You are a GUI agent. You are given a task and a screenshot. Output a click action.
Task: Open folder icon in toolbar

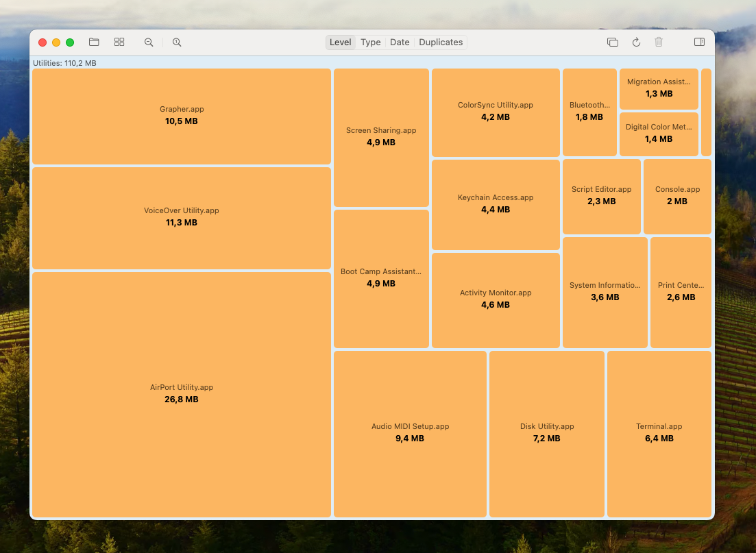(x=94, y=42)
